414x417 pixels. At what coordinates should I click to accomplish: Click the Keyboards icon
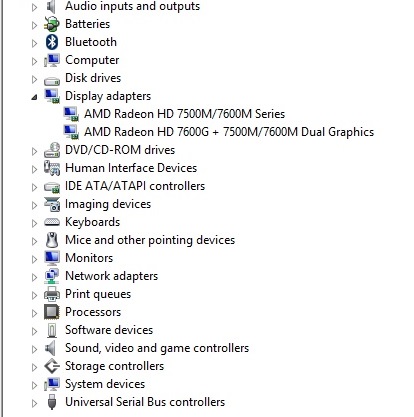click(52, 222)
